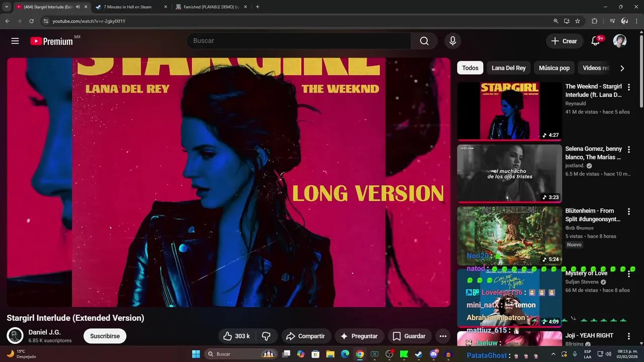Open Chrome profile icon in toolbar
The image size is (644, 362).
click(624, 21)
